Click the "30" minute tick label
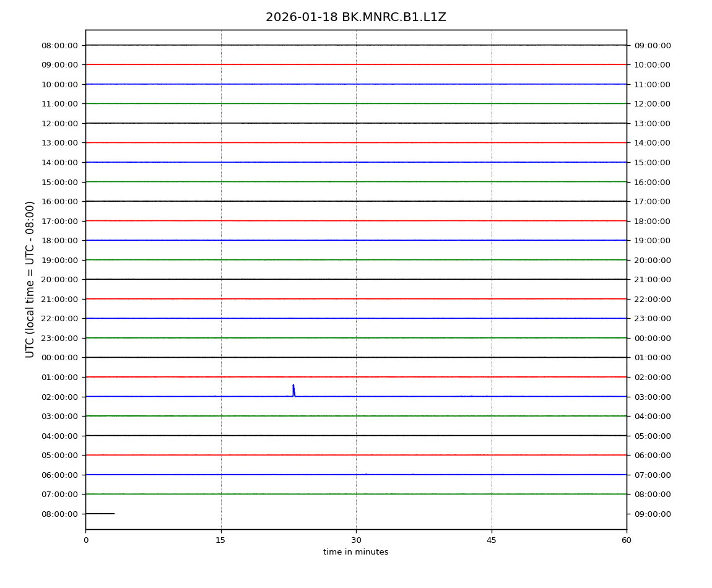The width and height of the screenshot is (712, 588). (356, 540)
